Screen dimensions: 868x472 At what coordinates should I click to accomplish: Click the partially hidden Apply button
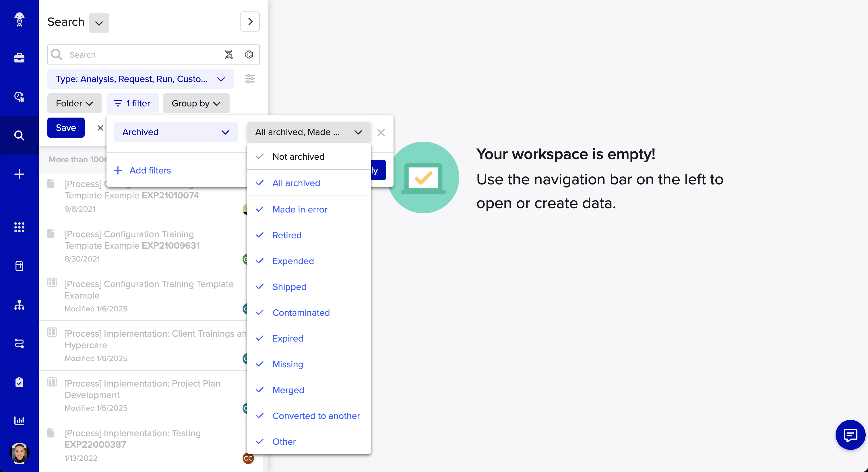(x=378, y=170)
